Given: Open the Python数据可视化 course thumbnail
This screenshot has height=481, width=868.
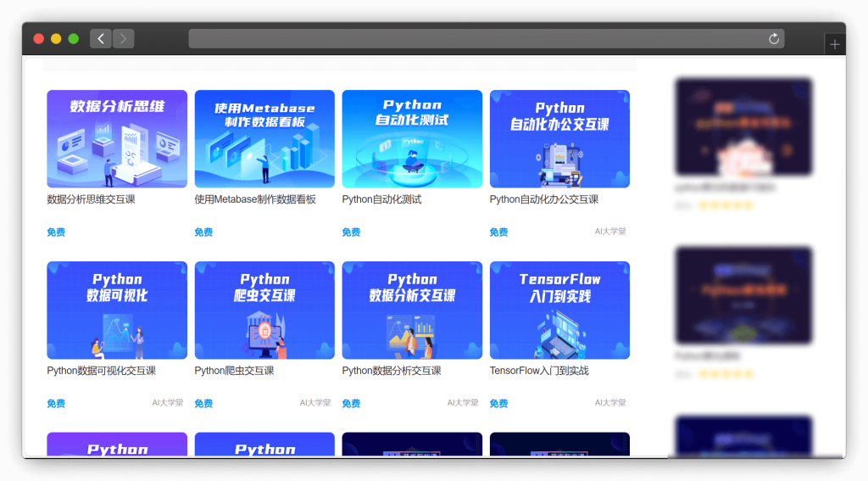Looking at the screenshot, I should (x=117, y=310).
